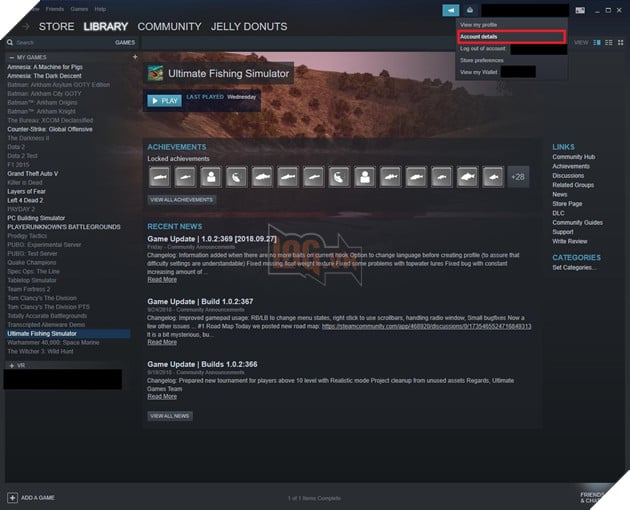630x510 pixels.
Task: Select Counter-Strike: Global Offensive
Action: 50,129
